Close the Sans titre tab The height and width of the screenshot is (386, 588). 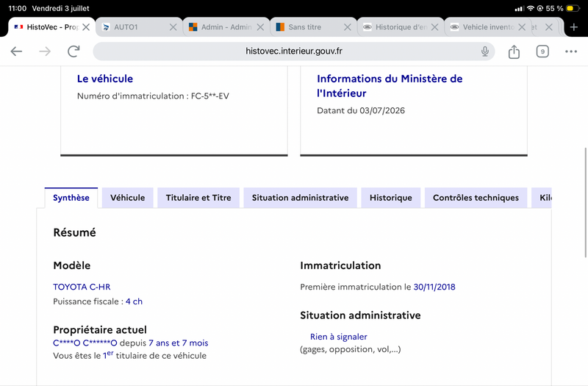[x=348, y=27]
